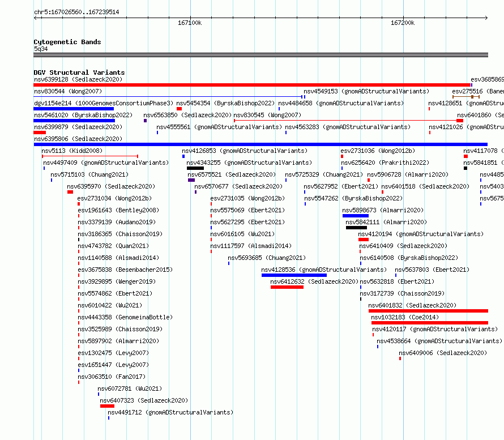Open label nsv1140588 (Alsmadi2014)

coord(118,258)
